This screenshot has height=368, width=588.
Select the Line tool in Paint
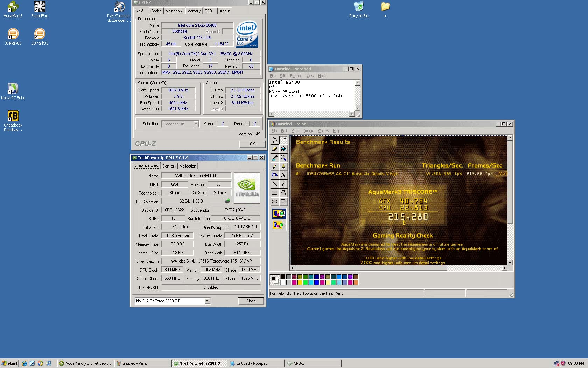coord(275,184)
